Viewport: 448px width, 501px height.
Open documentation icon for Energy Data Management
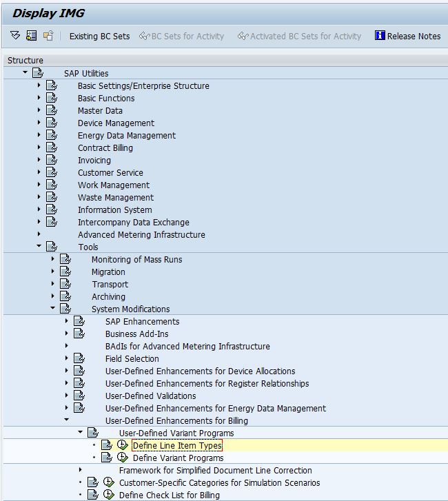point(52,135)
